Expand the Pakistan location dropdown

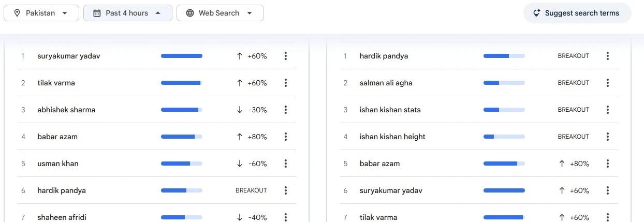[41, 13]
